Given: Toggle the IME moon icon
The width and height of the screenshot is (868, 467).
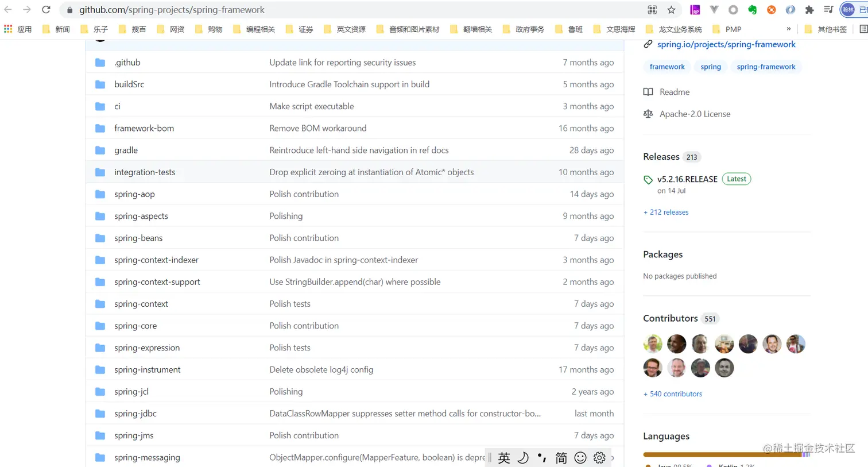Looking at the screenshot, I should (x=523, y=458).
